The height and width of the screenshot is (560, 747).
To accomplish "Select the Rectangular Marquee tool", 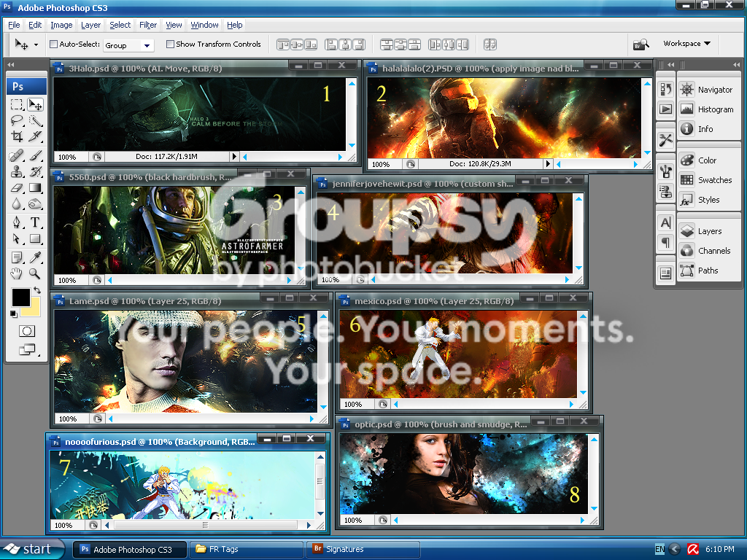I will point(17,104).
